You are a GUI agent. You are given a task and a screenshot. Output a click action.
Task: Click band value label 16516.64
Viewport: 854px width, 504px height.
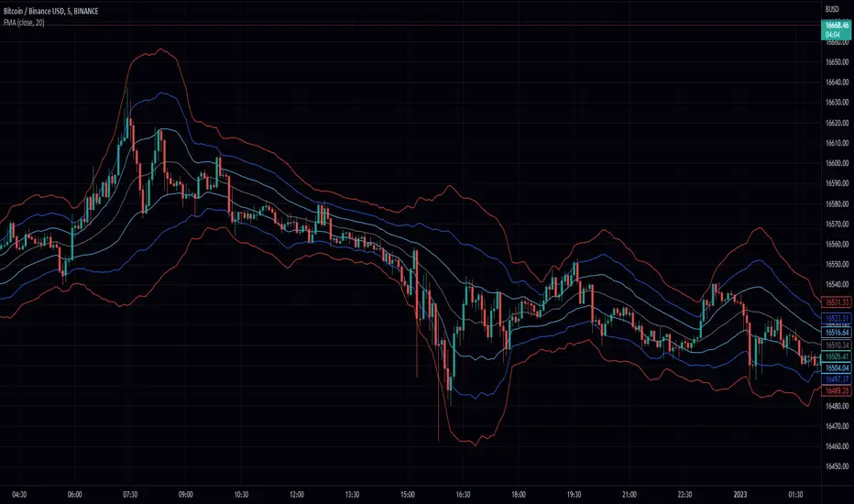[x=837, y=332]
